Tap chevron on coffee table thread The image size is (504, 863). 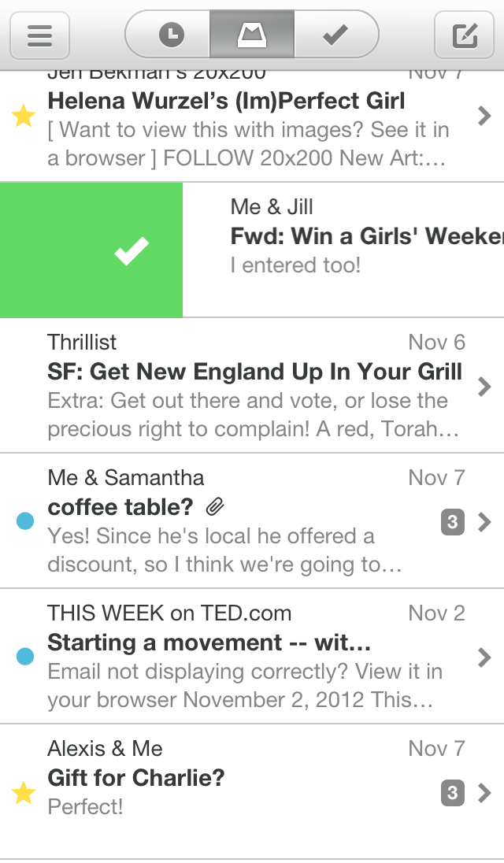(x=484, y=521)
